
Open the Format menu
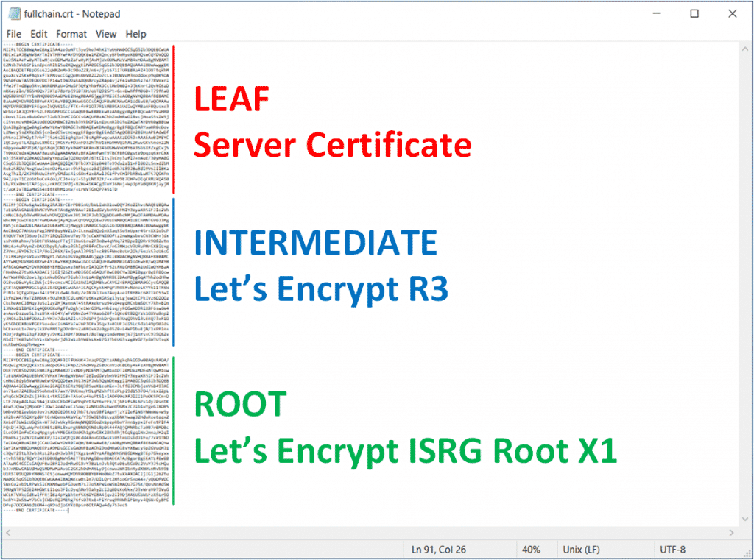point(71,34)
